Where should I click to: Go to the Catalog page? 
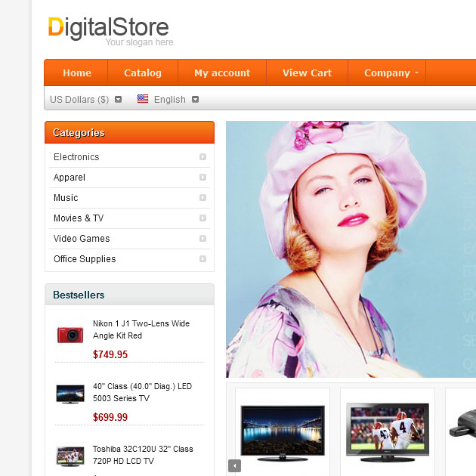click(143, 73)
